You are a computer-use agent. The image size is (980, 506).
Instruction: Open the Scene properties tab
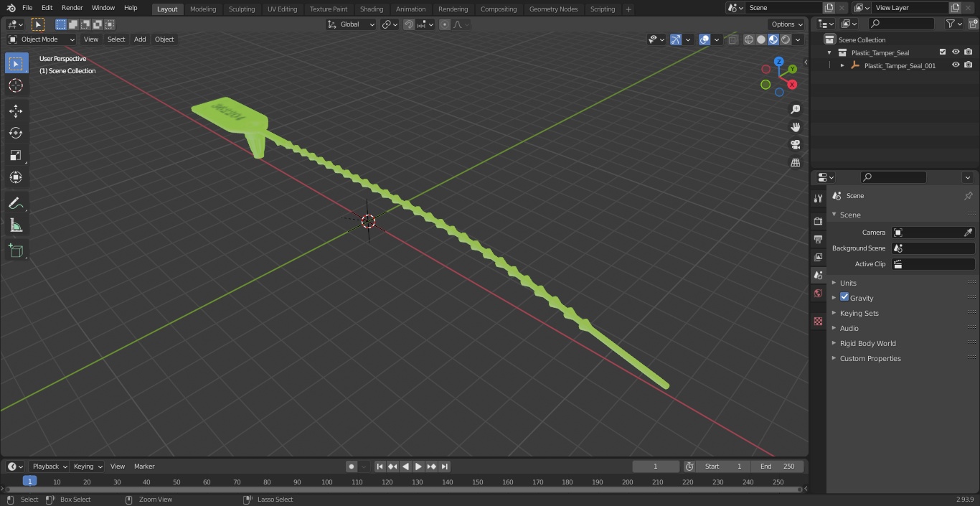818,275
